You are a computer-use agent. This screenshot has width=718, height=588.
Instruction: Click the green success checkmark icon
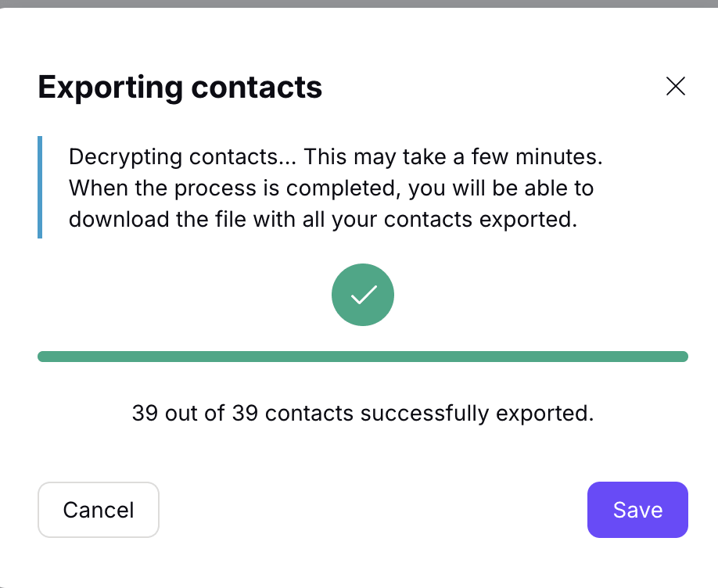[363, 295]
